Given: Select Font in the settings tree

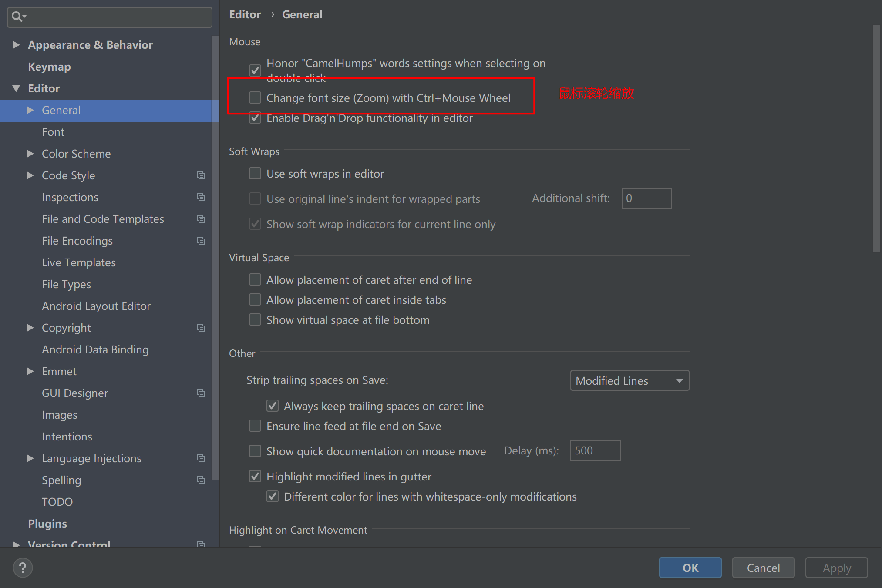Looking at the screenshot, I should [53, 132].
